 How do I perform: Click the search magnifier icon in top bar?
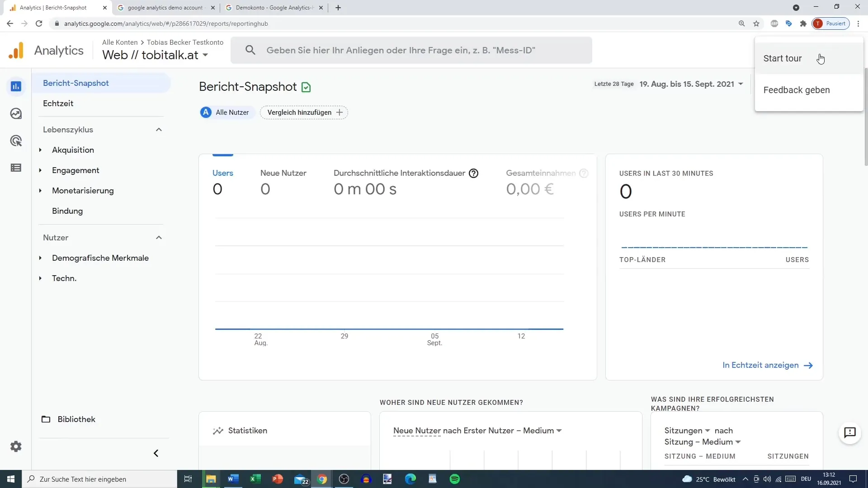click(x=250, y=50)
